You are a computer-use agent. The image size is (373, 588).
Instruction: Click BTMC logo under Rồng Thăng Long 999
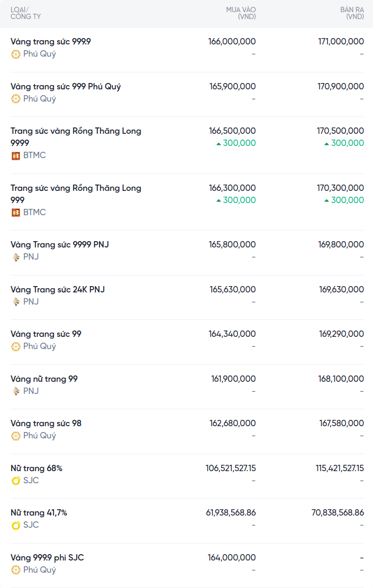pyautogui.click(x=16, y=213)
